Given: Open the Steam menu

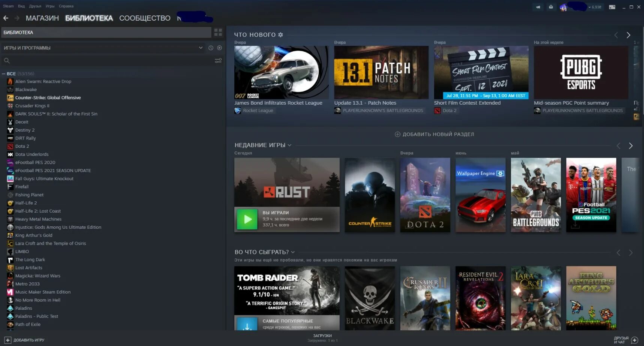Looking at the screenshot, I should 8,6.
